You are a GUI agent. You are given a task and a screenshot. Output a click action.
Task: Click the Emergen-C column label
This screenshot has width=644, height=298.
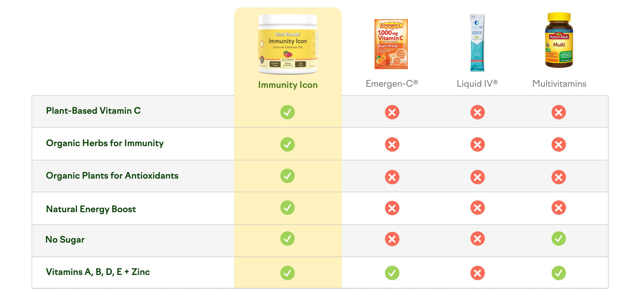(x=392, y=84)
